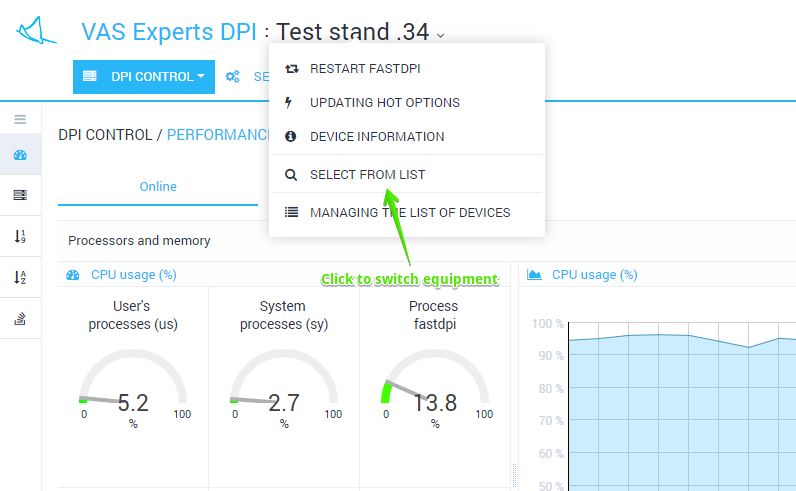Screen dimensions: 796x491
Task: Open DEVICE INFORMATION menu item
Action: pyautogui.click(x=377, y=137)
